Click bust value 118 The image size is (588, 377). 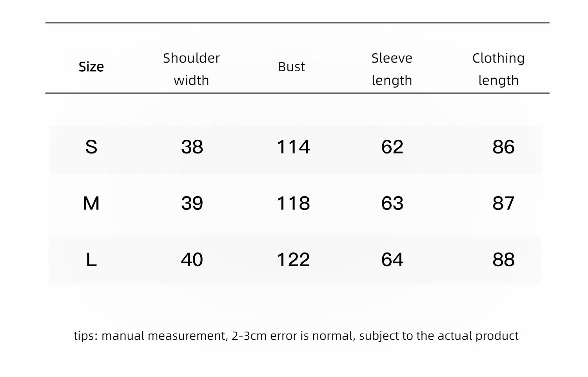coord(293,204)
